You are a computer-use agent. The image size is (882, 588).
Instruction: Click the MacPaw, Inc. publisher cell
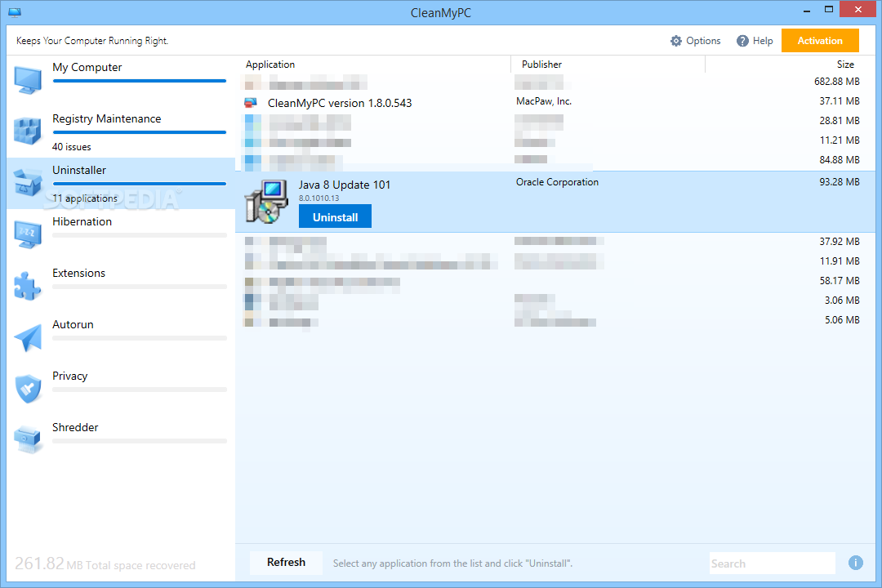(544, 101)
